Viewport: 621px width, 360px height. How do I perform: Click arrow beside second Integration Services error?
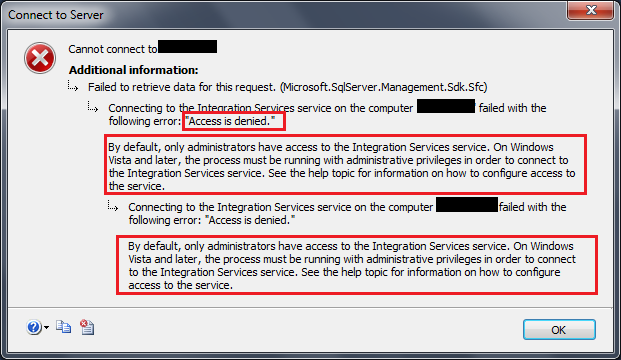[x=112, y=206]
